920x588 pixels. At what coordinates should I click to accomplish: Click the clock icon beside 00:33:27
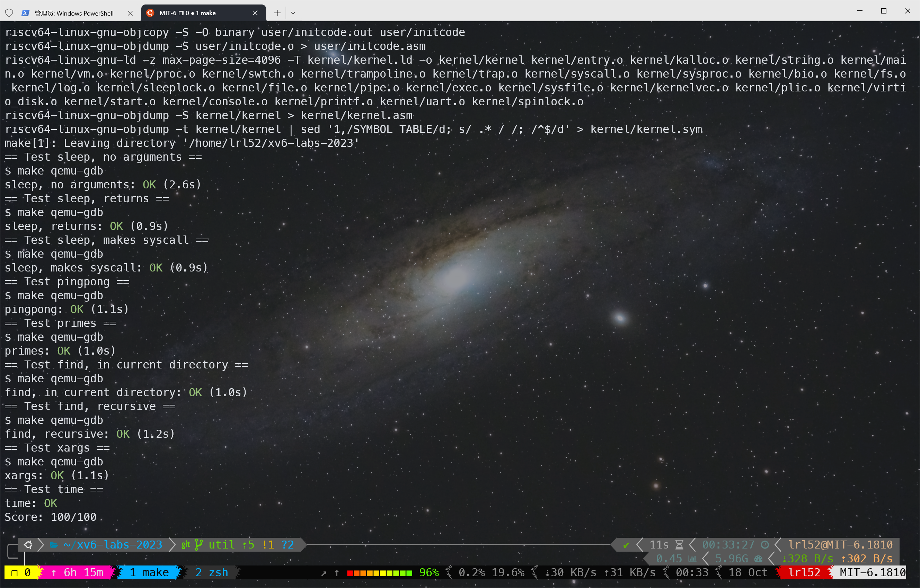coord(765,545)
